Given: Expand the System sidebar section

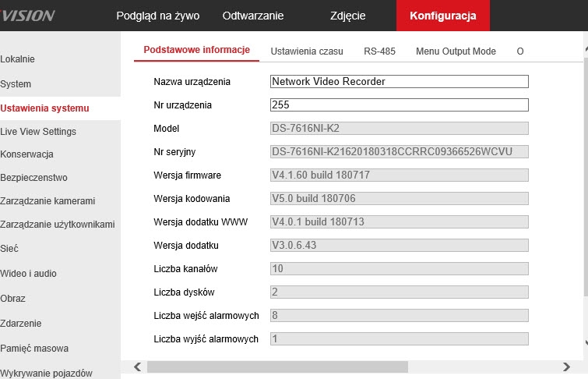Looking at the screenshot, I should [16, 84].
